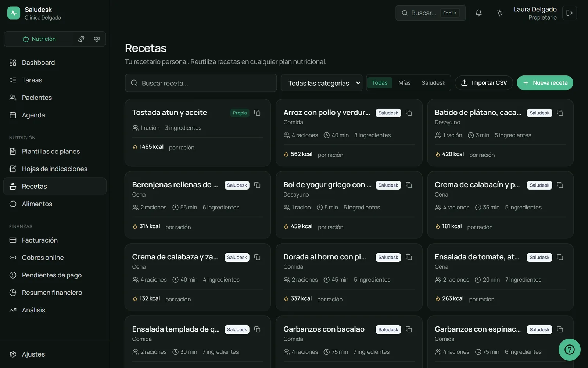The height and width of the screenshot is (368, 588).
Task: Open Análisis in the sidebar
Action: tap(55, 310)
